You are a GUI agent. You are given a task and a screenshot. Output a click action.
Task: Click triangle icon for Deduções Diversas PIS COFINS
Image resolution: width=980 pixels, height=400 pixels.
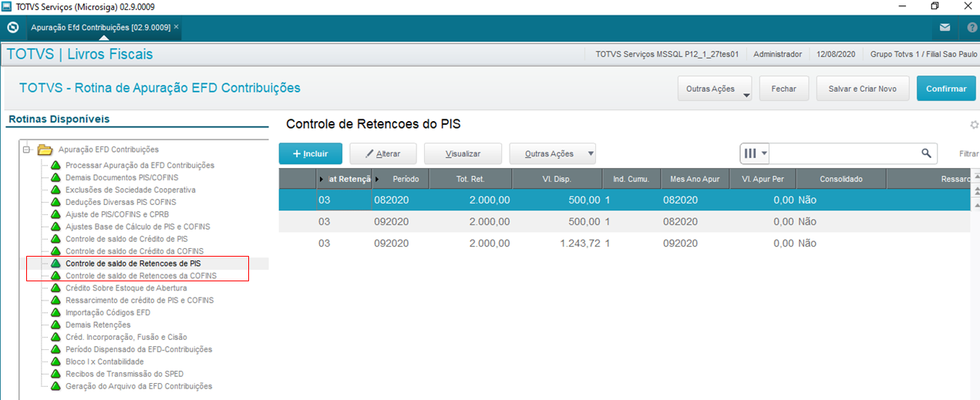click(56, 202)
